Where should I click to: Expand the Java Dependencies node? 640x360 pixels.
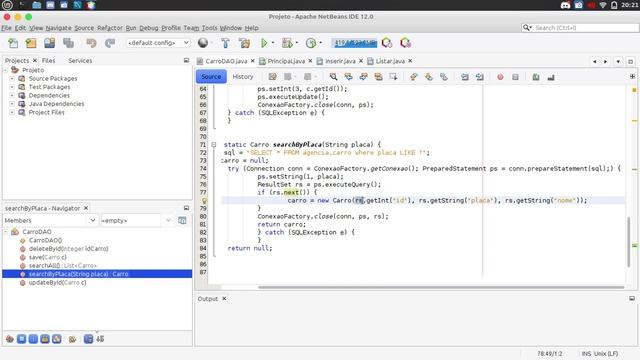pyautogui.click(x=12, y=104)
